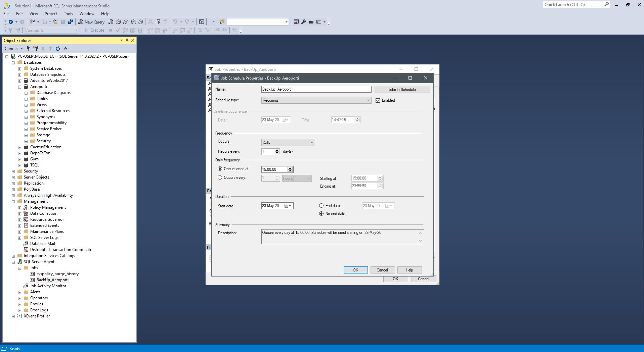Open the Start date calendar dropdown

tap(289, 206)
